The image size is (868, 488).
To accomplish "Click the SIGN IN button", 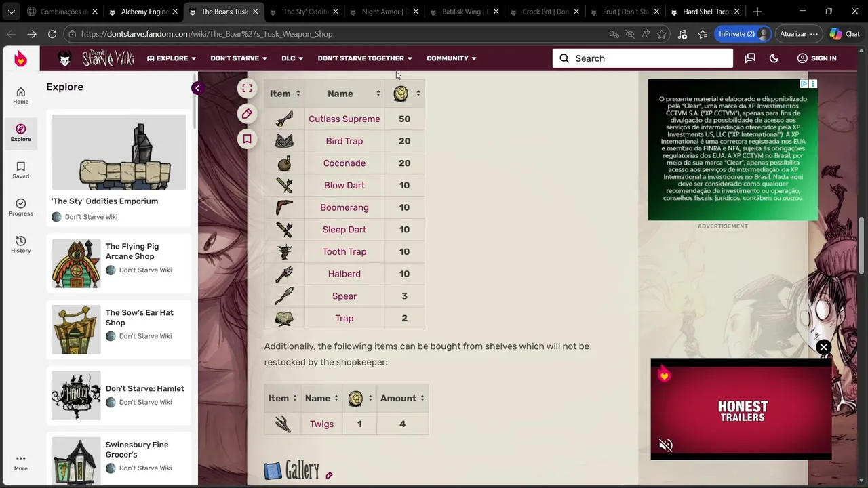I will click(x=816, y=58).
